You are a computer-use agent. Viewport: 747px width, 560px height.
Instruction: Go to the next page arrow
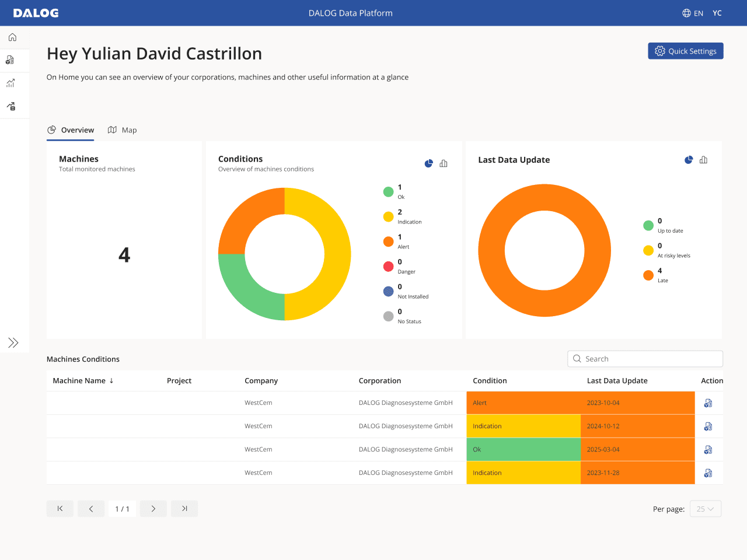point(153,509)
